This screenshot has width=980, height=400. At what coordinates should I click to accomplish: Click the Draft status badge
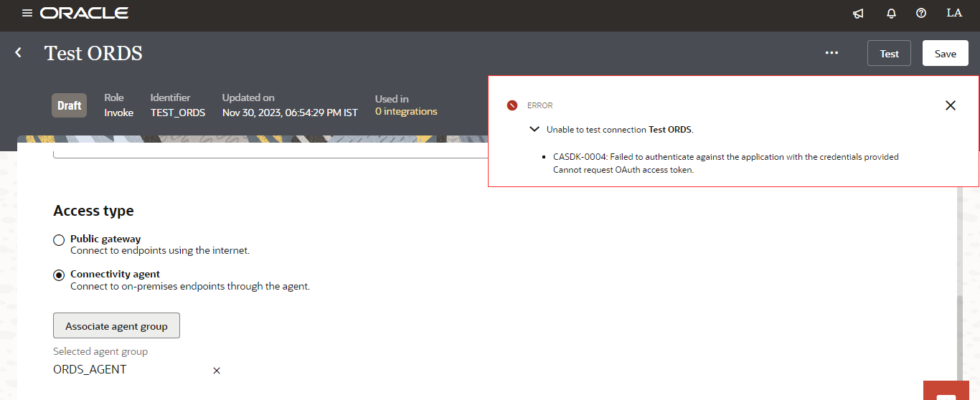point(70,105)
